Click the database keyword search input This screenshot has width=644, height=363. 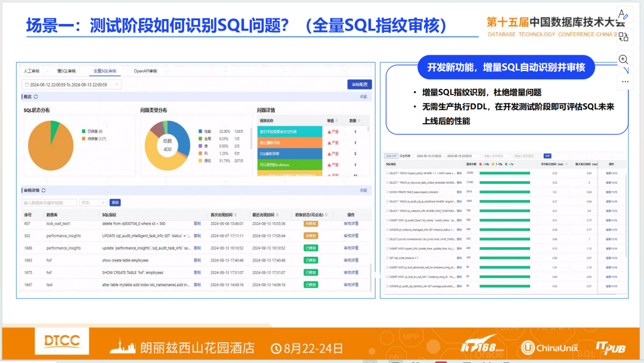[49, 202]
